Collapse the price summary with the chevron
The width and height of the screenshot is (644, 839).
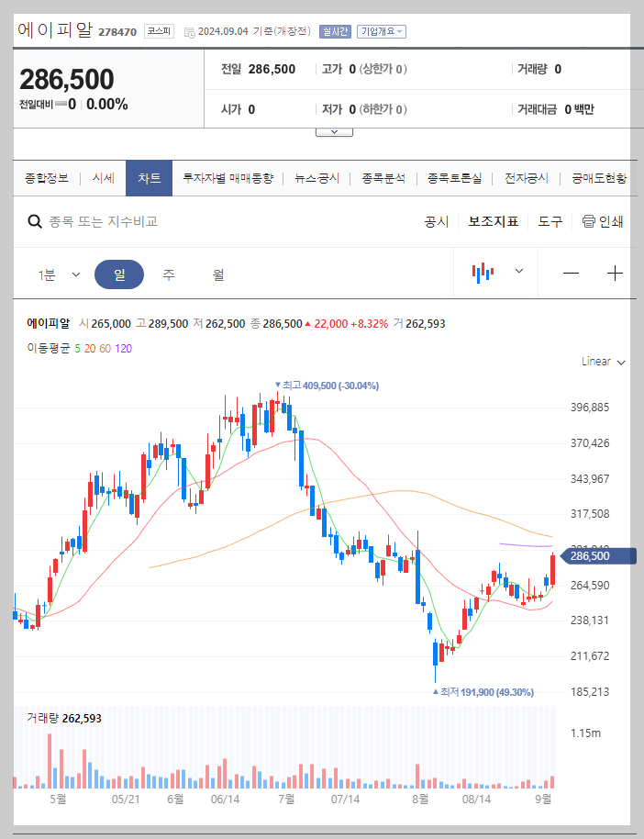tap(334, 130)
